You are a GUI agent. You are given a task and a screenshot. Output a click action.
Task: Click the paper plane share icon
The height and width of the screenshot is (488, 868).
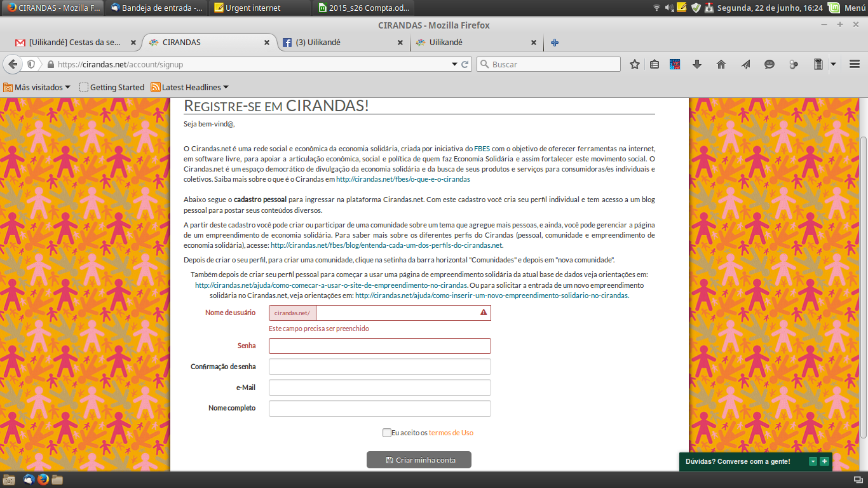tap(745, 64)
